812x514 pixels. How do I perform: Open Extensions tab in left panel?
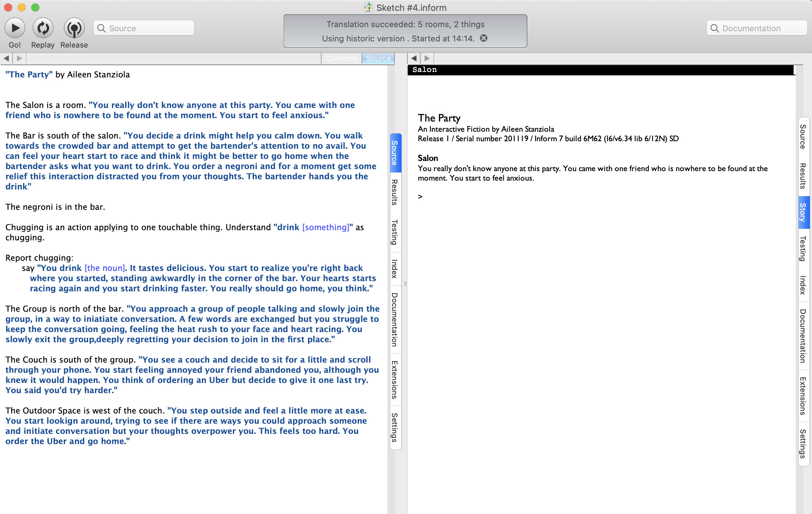click(x=395, y=380)
